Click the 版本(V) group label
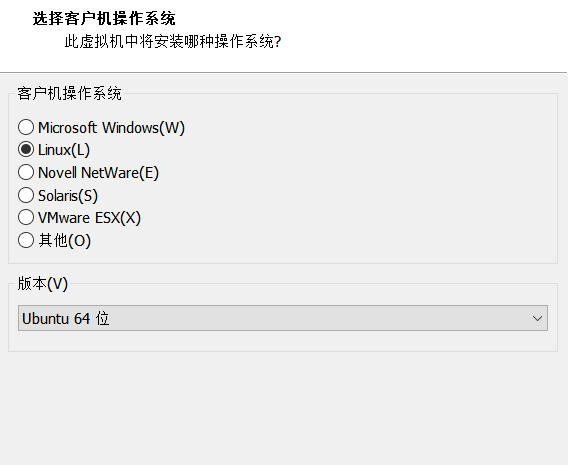Viewport: 568px width, 465px height. [43, 283]
